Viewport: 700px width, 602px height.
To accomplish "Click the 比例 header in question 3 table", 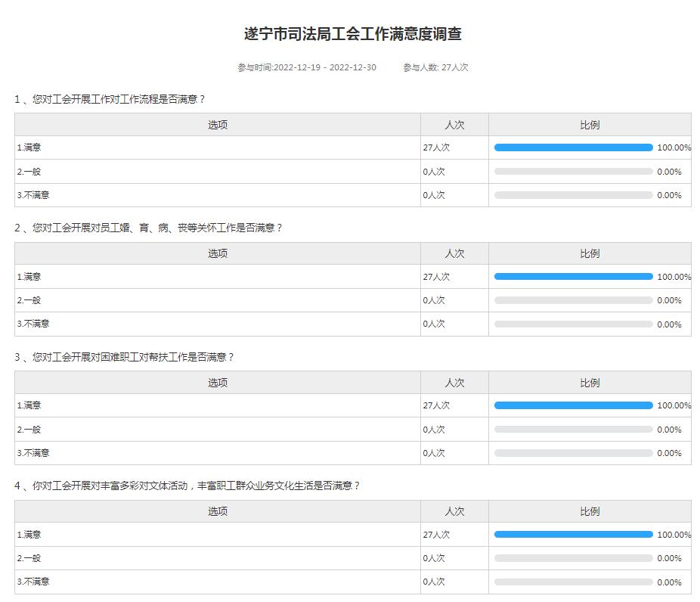I will (x=590, y=383).
